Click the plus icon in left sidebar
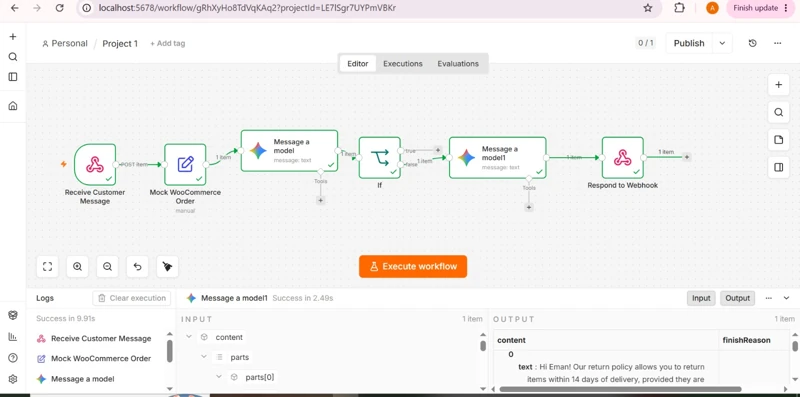Screen dimensions: 800x397 (13, 37)
